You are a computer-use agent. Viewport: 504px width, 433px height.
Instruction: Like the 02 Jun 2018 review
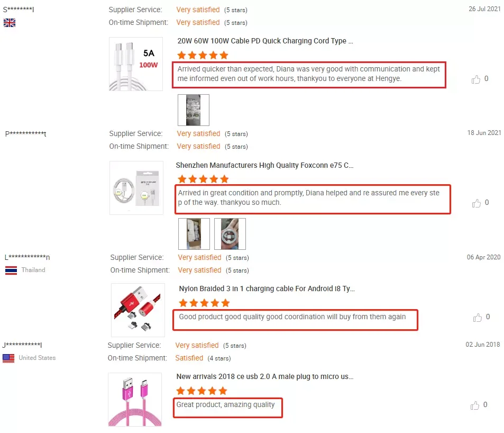pos(475,405)
